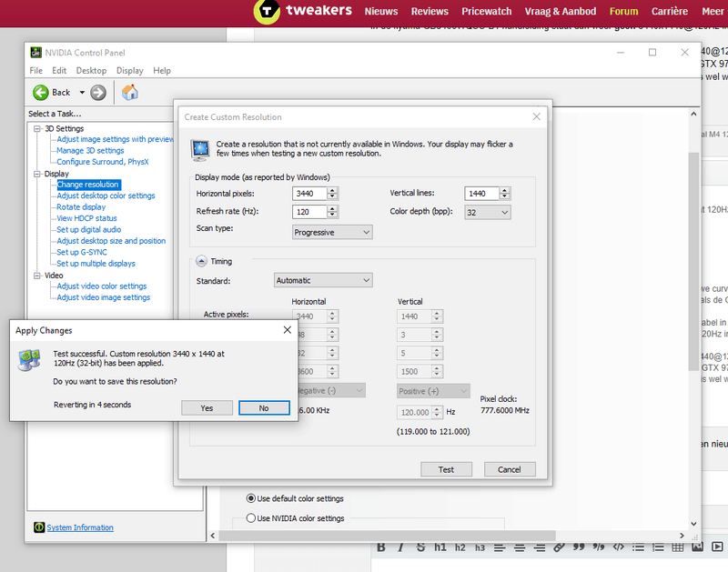The width and height of the screenshot is (728, 572).
Task: Go to tweakers Nieuws tab
Action: [380, 11]
